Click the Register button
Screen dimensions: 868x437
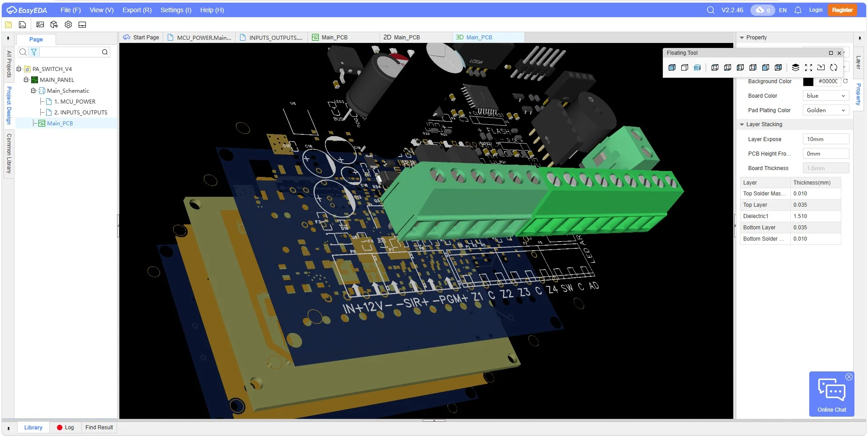click(x=842, y=9)
